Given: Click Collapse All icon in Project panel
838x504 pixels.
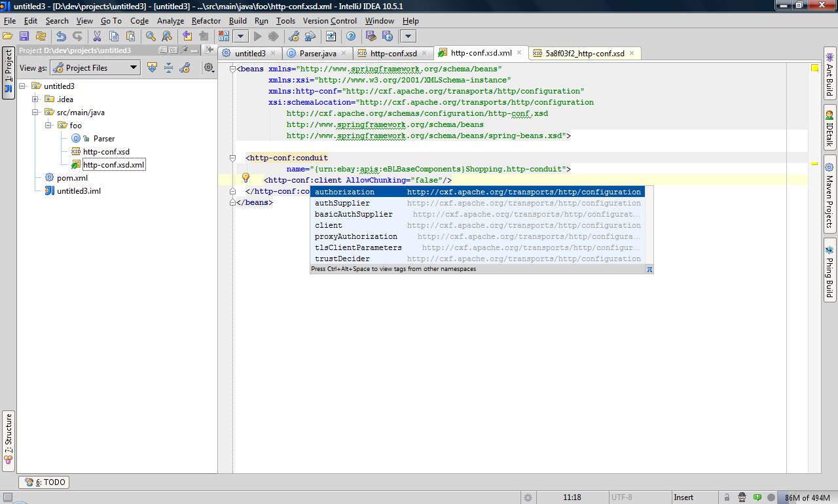Looking at the screenshot, I should [168, 67].
